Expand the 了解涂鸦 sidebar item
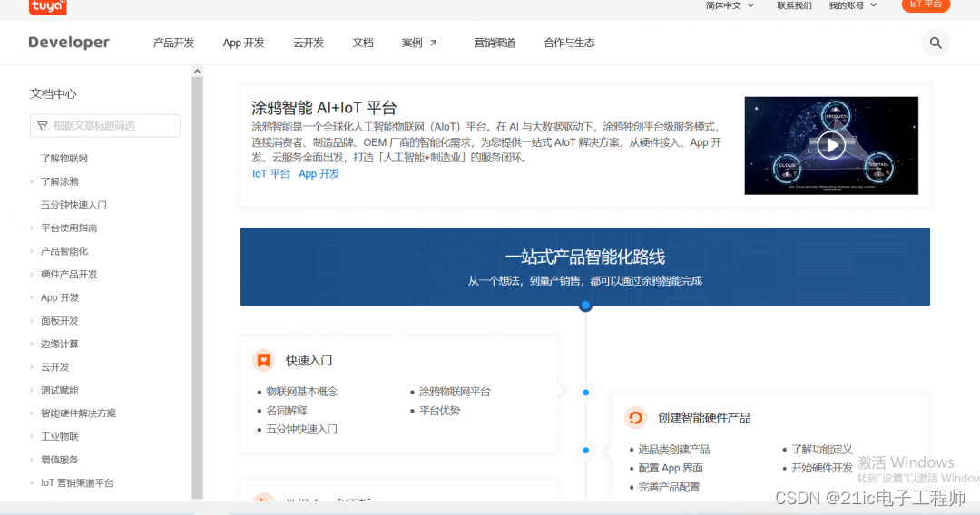The image size is (980, 515). pyautogui.click(x=32, y=181)
